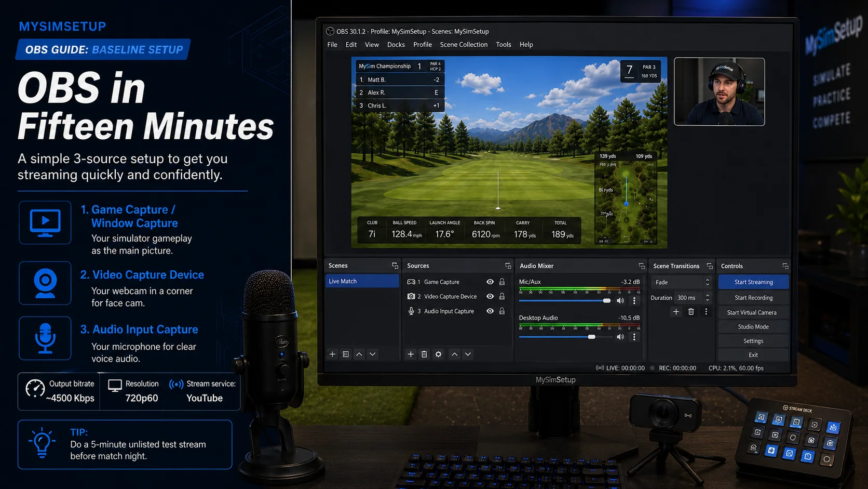This screenshot has height=489, width=868.
Task: Hide the Audio Input Capture source via eye icon
Action: tap(490, 311)
